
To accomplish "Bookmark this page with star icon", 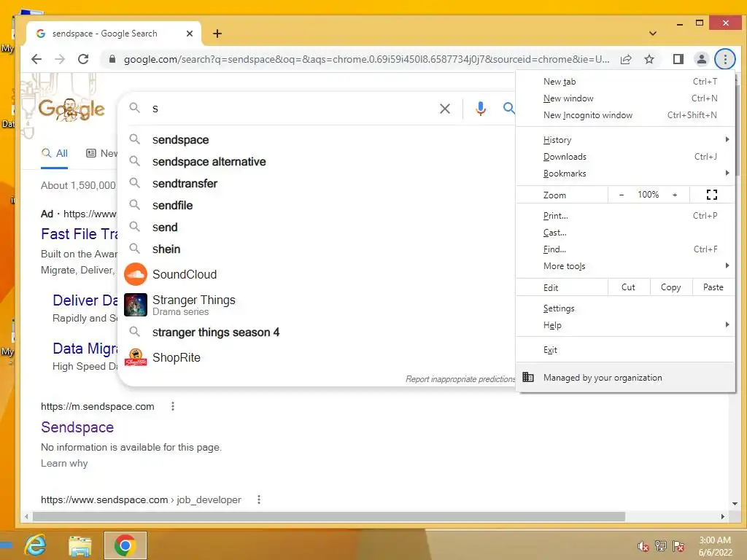I will 649,59.
